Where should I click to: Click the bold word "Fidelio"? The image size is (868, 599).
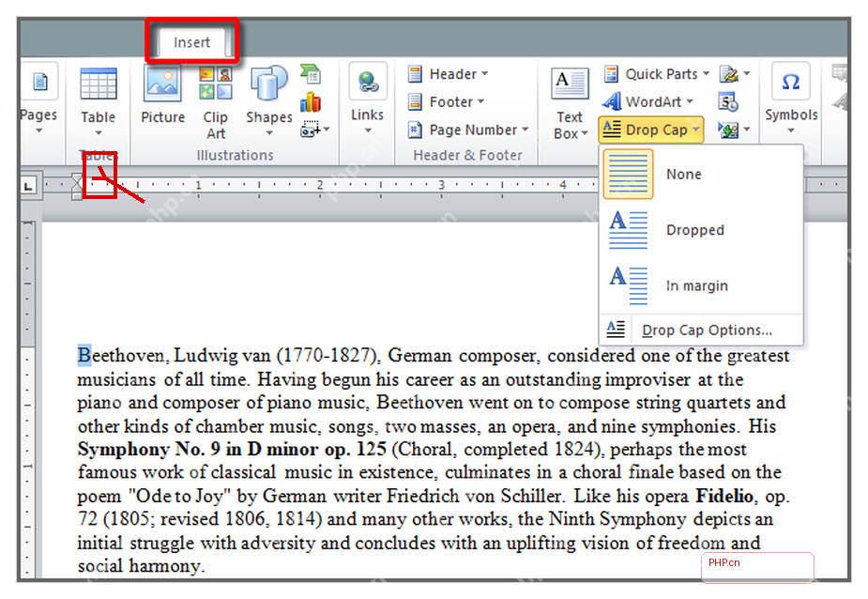724,496
